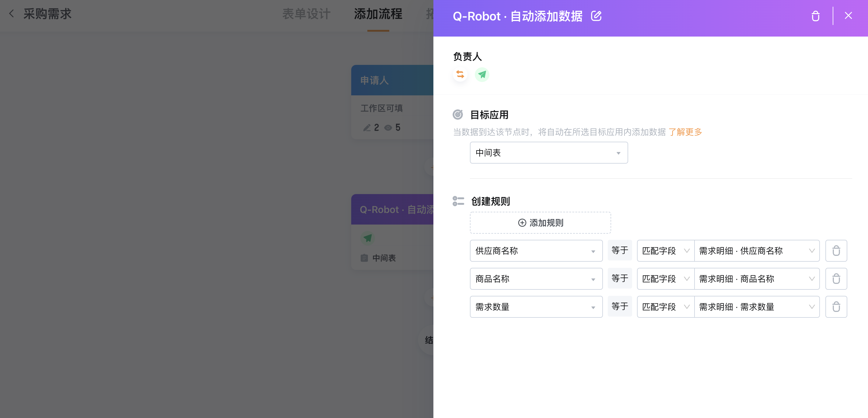The height and width of the screenshot is (418, 868).
Task: Open 匹配字段 dropdown in the 商品名称 row
Action: click(666, 279)
